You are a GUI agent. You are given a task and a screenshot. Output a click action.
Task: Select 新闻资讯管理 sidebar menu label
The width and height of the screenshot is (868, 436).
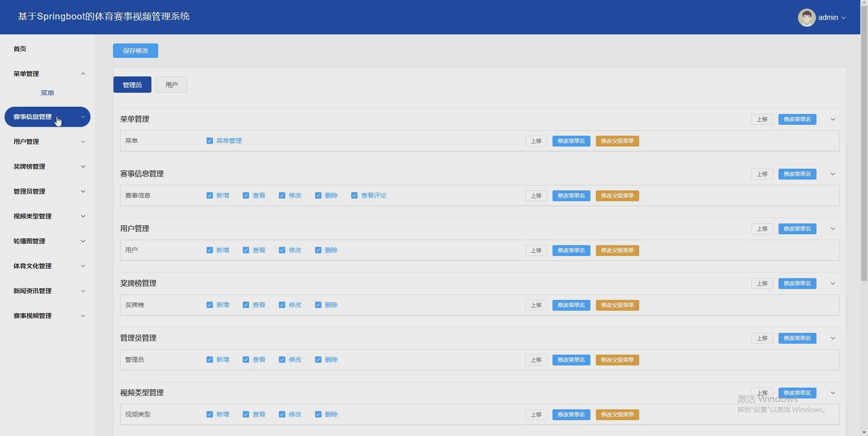point(33,291)
